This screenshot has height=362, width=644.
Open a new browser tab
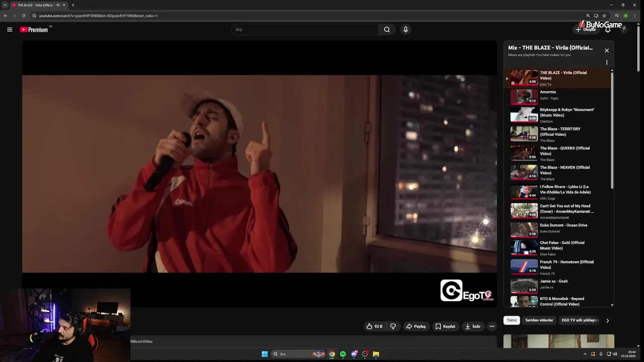pos(73,5)
